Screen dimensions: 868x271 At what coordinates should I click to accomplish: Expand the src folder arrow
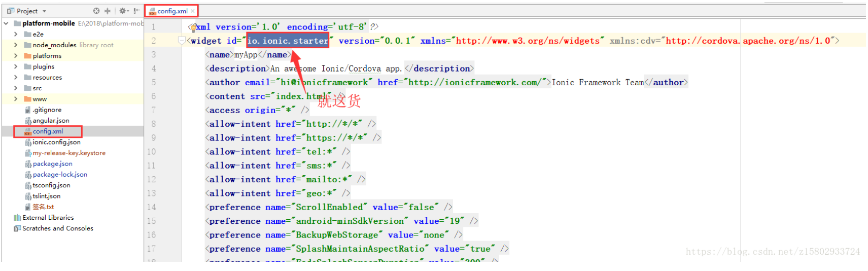[16, 88]
